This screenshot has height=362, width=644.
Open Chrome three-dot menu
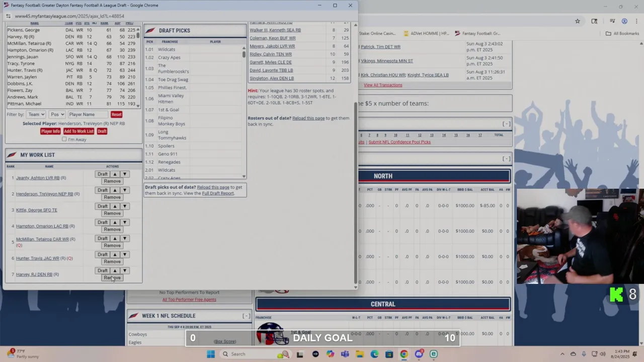[635, 21]
